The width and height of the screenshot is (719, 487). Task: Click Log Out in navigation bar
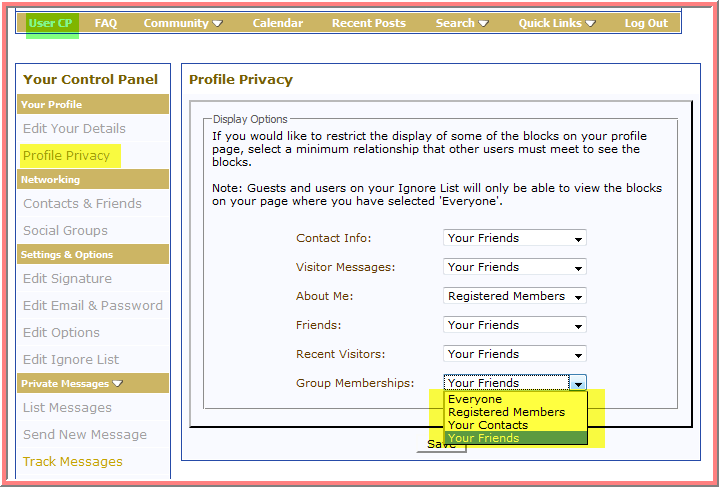click(x=646, y=23)
